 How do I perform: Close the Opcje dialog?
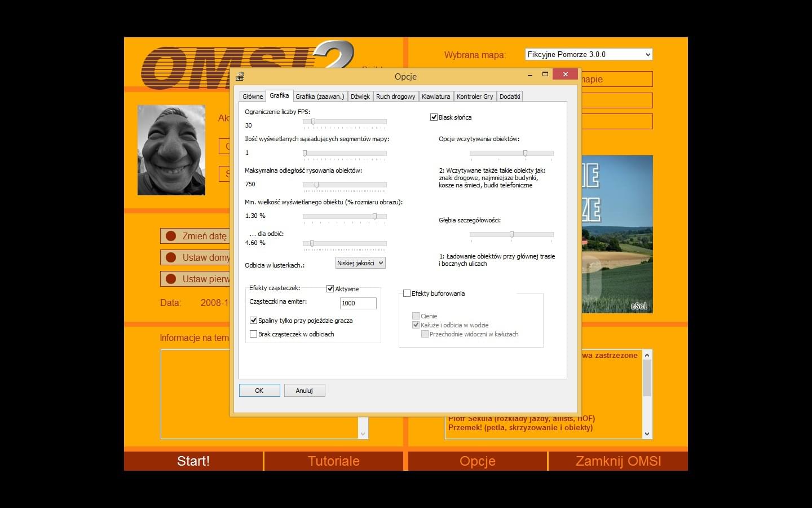565,74
